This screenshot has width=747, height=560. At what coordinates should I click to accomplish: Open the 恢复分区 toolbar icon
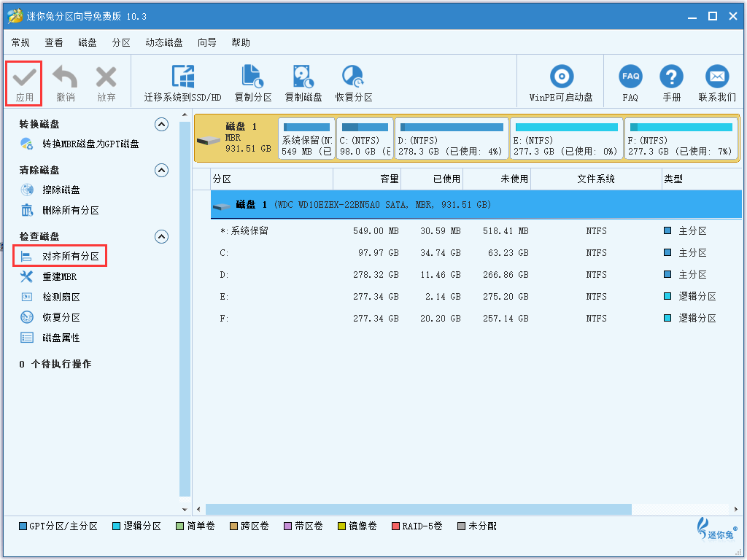click(x=353, y=77)
